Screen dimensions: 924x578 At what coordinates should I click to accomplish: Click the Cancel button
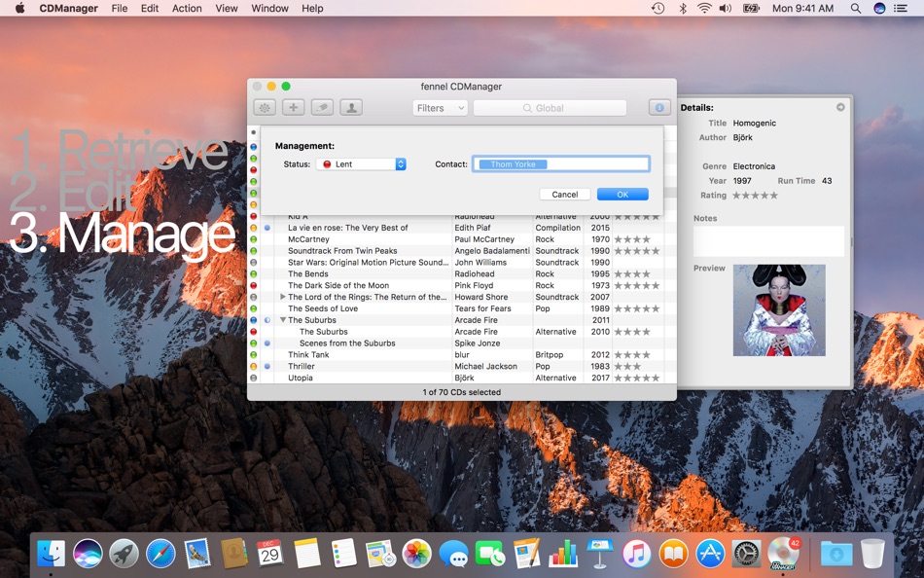coord(564,195)
